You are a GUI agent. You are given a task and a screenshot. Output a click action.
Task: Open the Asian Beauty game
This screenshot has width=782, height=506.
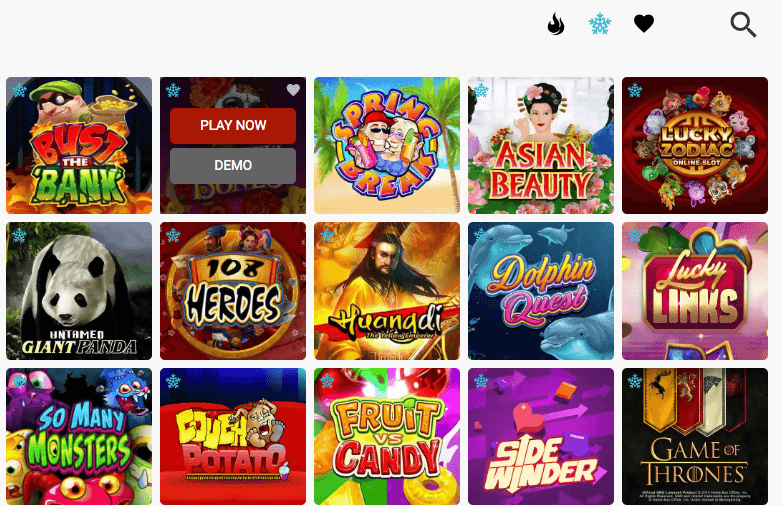click(541, 146)
